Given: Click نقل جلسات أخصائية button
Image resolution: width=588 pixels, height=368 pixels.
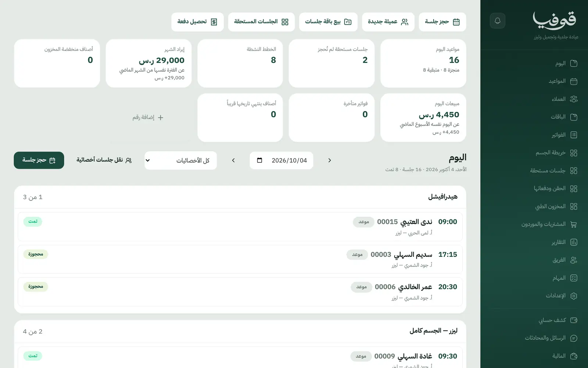Looking at the screenshot, I should tap(104, 160).
